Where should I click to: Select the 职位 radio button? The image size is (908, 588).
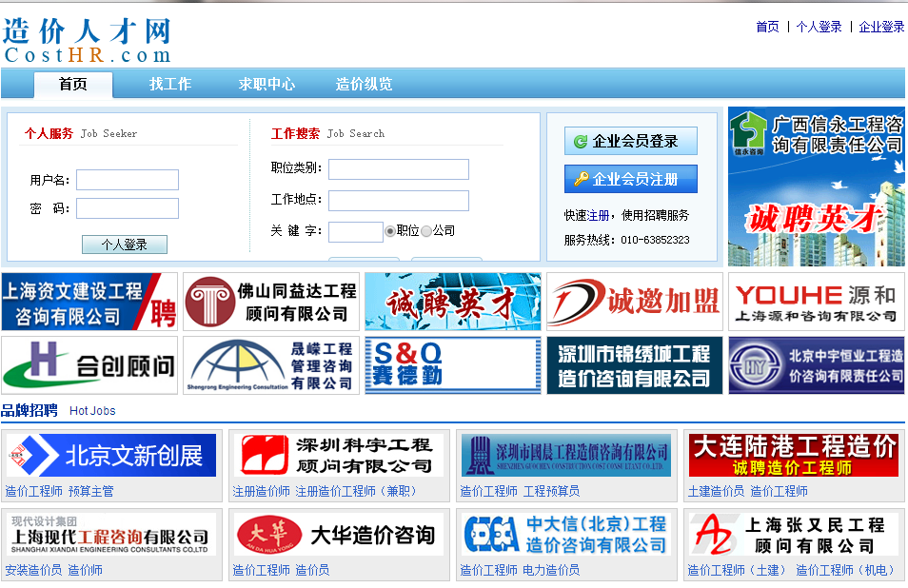pos(390,231)
